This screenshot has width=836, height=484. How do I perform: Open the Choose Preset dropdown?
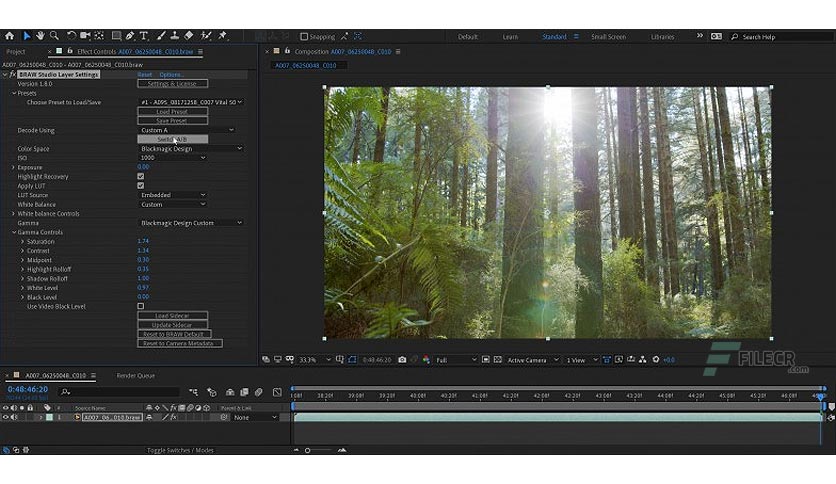(191, 102)
